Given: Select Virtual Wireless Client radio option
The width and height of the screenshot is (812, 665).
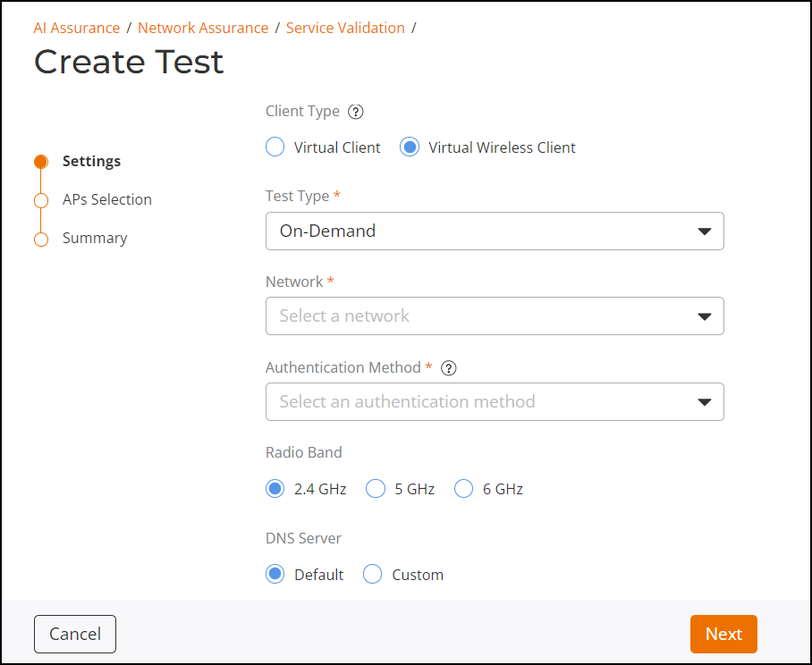Looking at the screenshot, I should (410, 147).
